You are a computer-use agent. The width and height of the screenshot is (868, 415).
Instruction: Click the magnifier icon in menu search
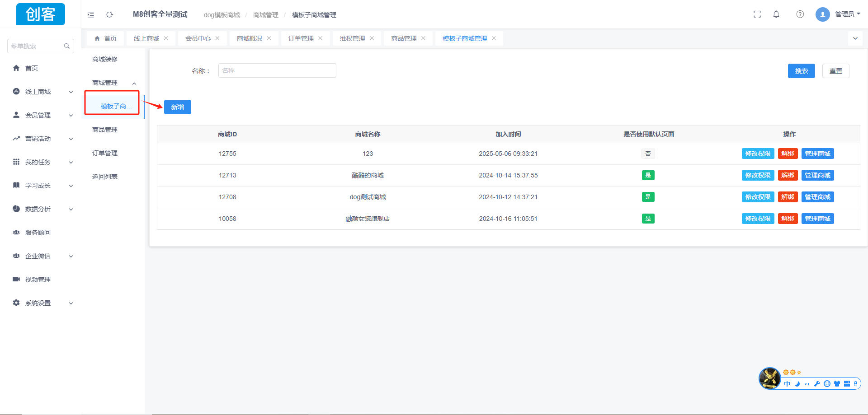[67, 46]
